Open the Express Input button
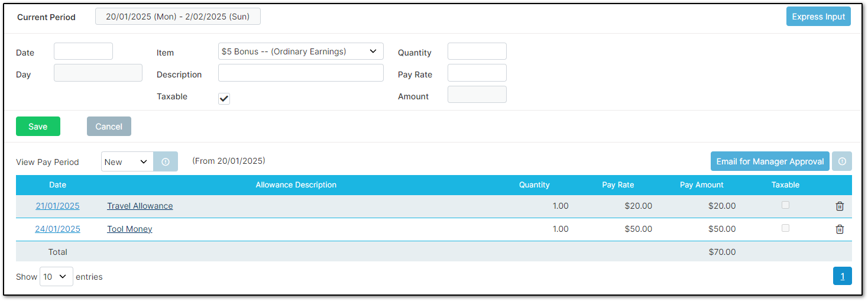This screenshot has height=301, width=868. [x=818, y=17]
